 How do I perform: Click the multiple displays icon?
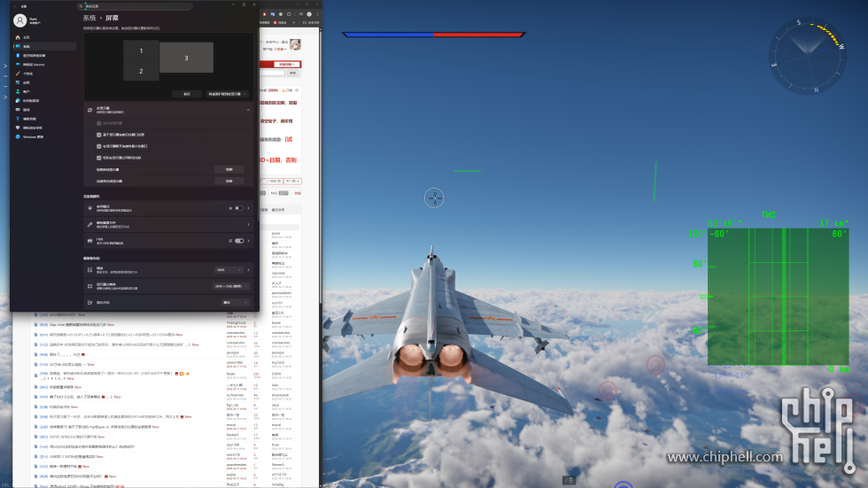tap(89, 110)
